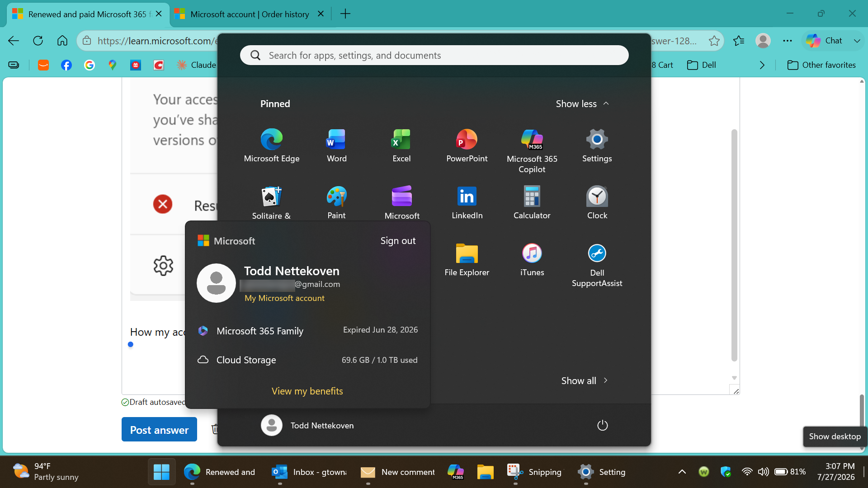Launch LinkedIn pinned app
This screenshot has height=488, width=868.
tap(467, 202)
